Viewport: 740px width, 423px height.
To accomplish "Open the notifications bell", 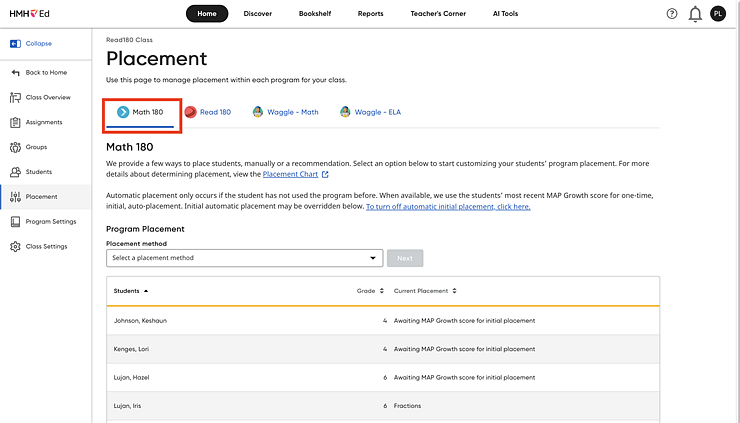I will pos(695,14).
